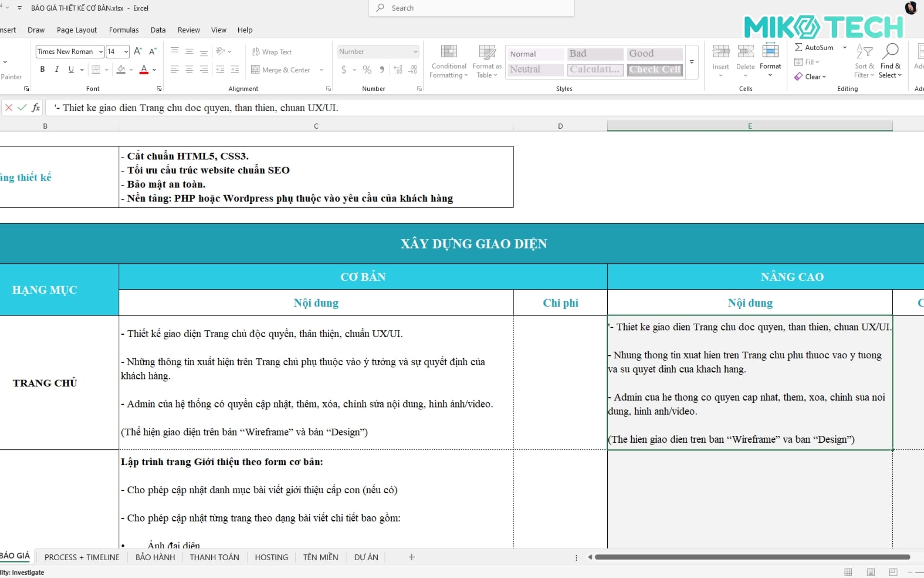The width and height of the screenshot is (924, 578).
Task: Apply Bad cell style
Action: click(x=595, y=54)
